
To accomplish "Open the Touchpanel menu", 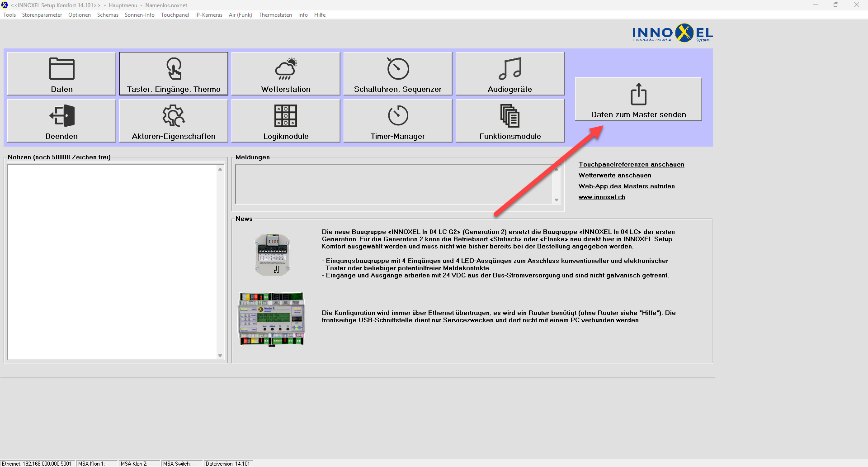I will tap(175, 15).
